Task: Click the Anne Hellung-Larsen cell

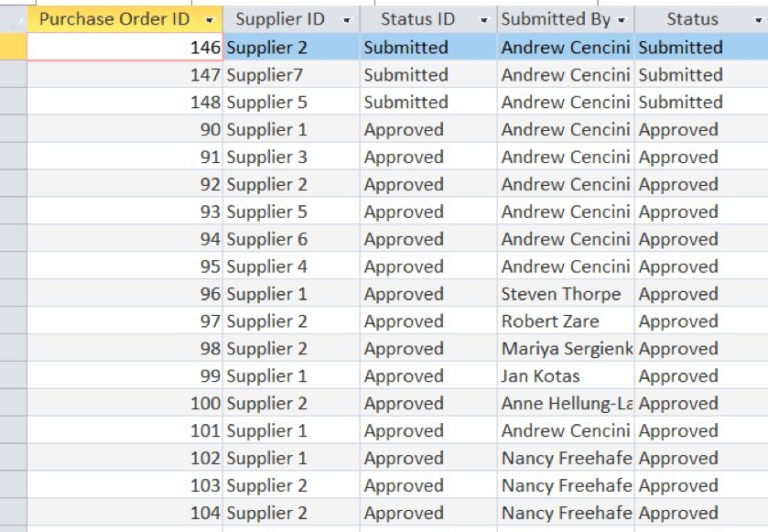Action: point(565,404)
